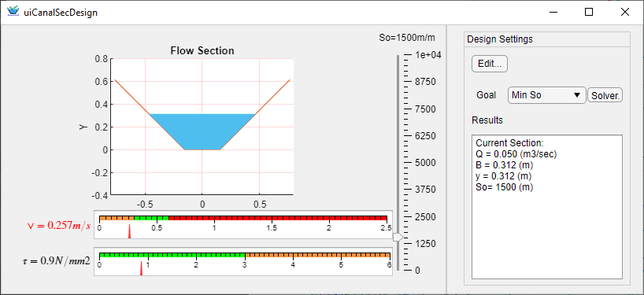
Task: Open the Goal dropdown showing Min So
Action: pos(546,95)
